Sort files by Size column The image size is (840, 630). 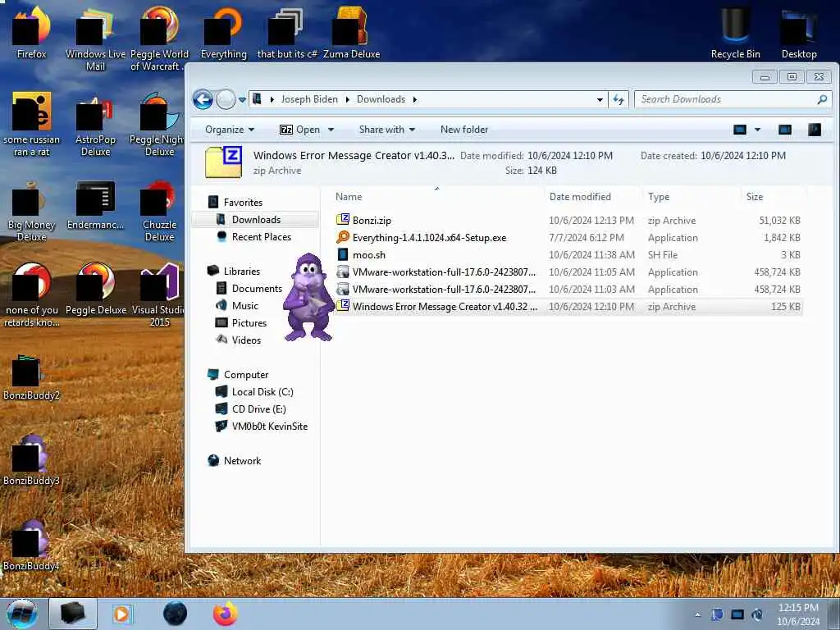774,197
